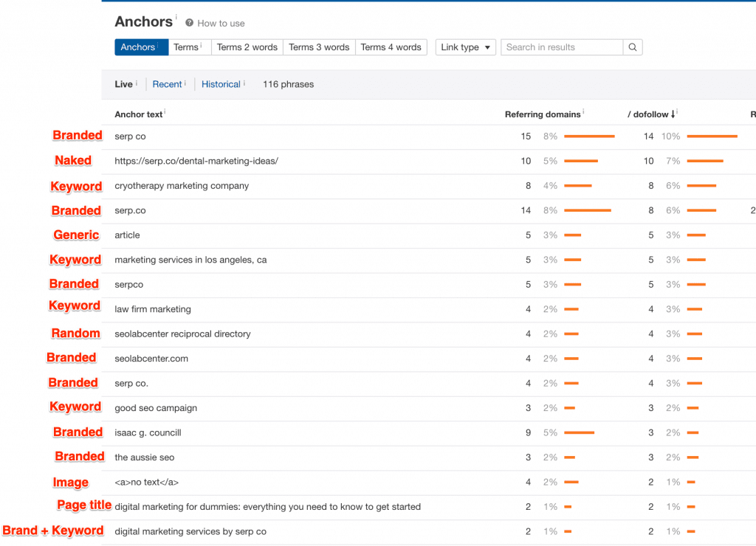Click the 'the aussie seo' anchor
756x546 pixels.
[x=145, y=457]
